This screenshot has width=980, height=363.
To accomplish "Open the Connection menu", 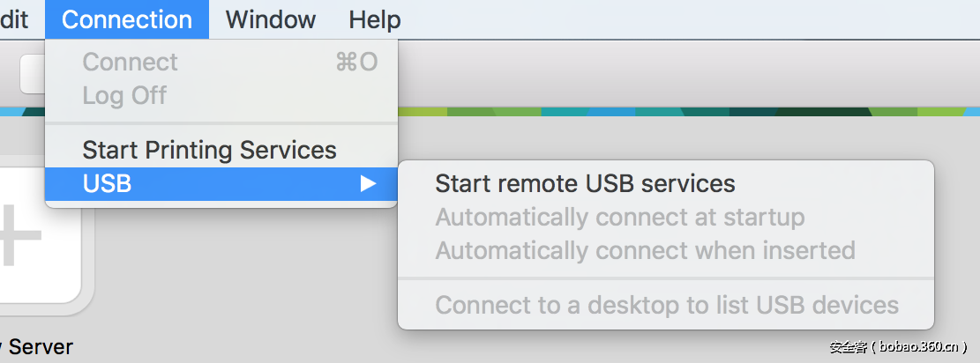I will (x=127, y=19).
